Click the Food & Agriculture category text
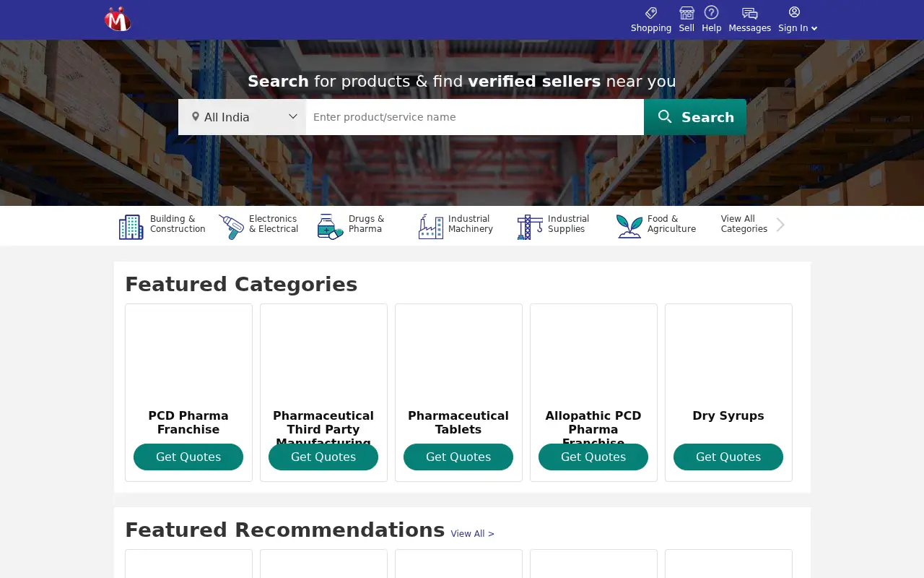 671,224
